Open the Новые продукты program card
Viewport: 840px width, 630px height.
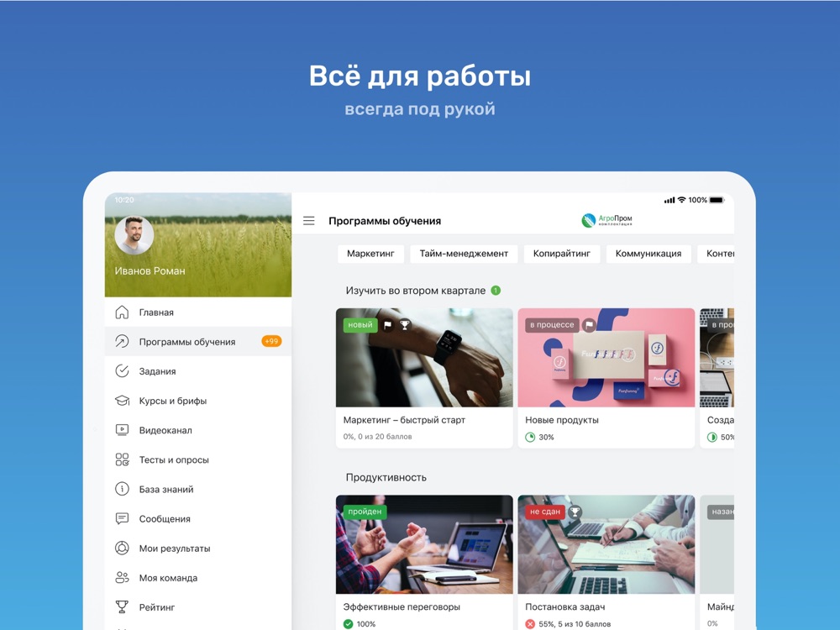(606, 378)
